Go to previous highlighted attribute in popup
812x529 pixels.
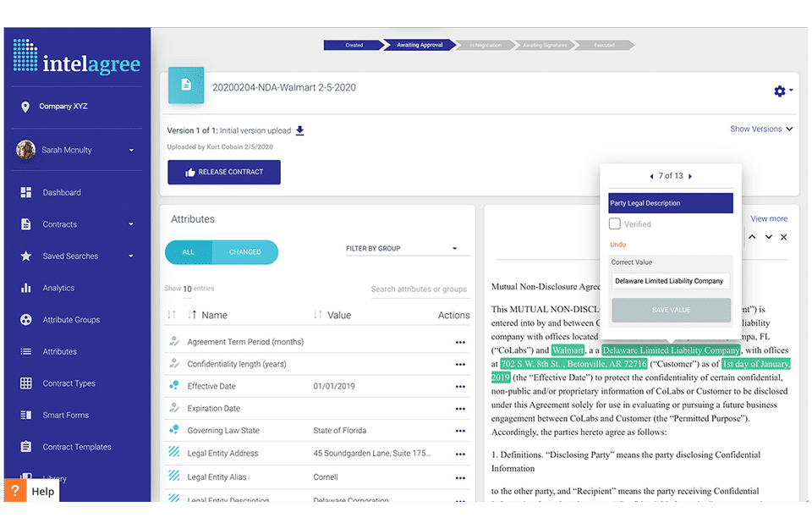[651, 176]
